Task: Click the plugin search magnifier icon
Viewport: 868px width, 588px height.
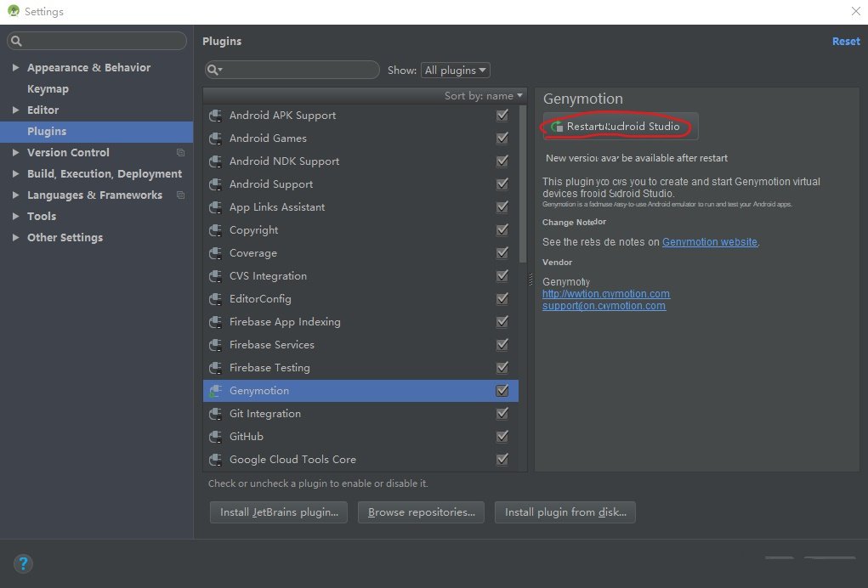Action: (213, 70)
